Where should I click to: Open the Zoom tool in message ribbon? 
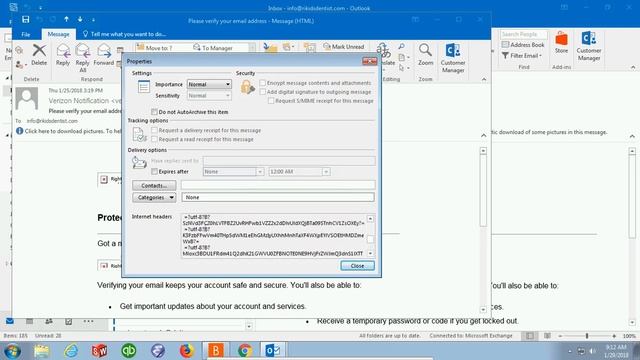pyautogui.click(x=425, y=54)
